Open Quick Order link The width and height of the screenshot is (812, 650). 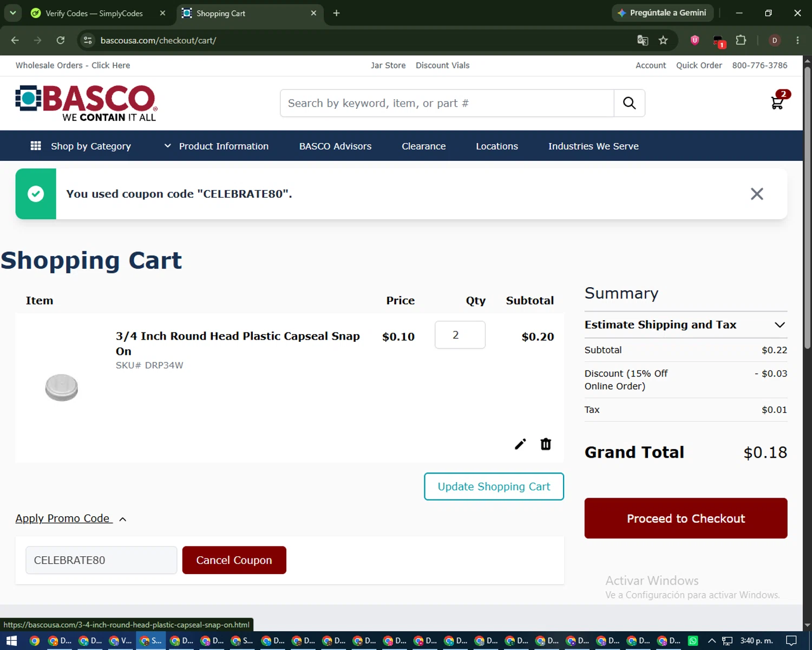point(699,65)
